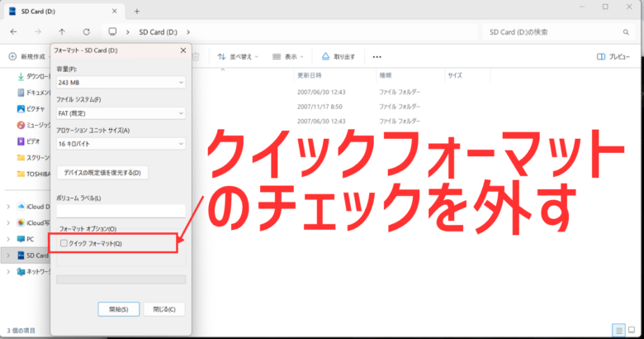Uncheck the クイック フォーマット checkbox
The height and width of the screenshot is (339, 644).
tap(64, 243)
